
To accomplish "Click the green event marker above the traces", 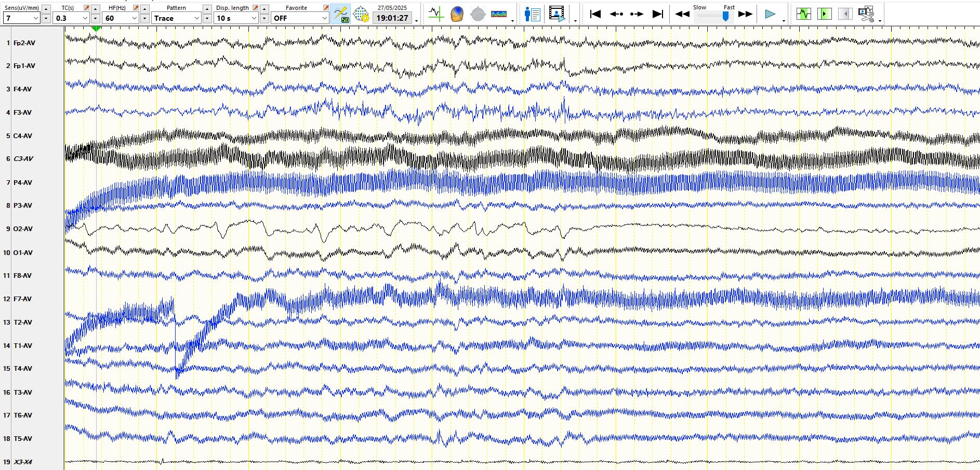I will coord(96,29).
